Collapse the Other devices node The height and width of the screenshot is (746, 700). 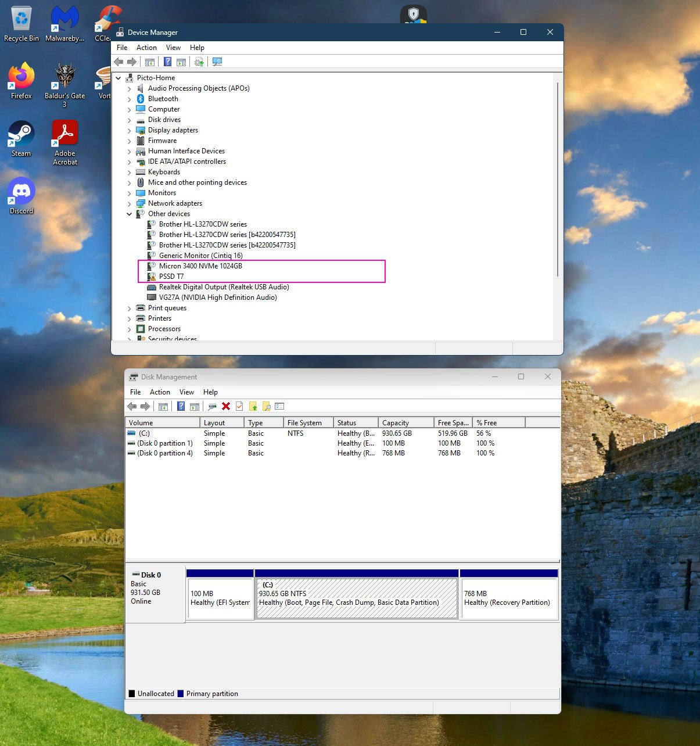(130, 214)
